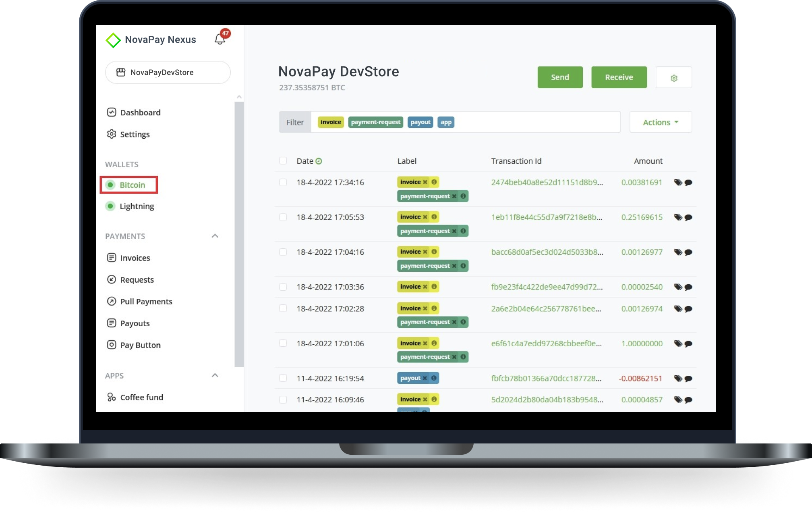Click the sidebar vertical scrollbar
The image size is (812, 512).
coord(239,234)
